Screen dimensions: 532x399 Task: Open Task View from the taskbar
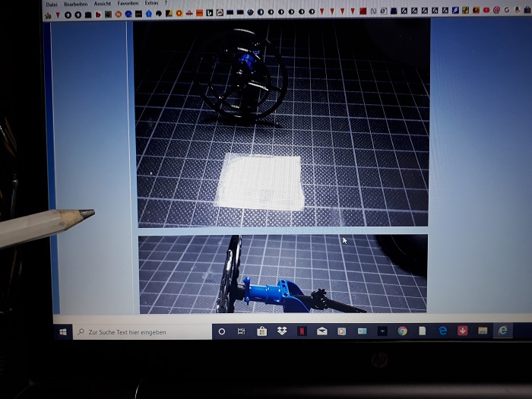(241, 331)
